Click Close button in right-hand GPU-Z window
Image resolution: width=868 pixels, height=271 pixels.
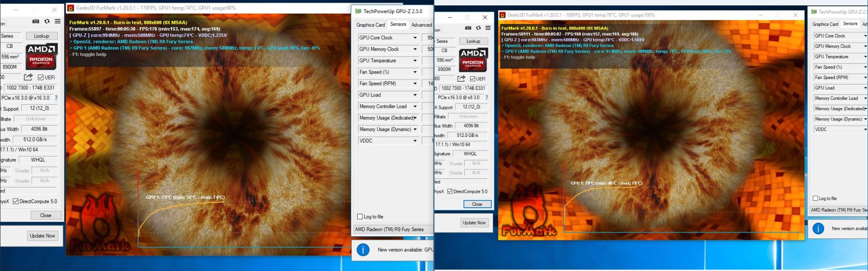tap(477, 204)
